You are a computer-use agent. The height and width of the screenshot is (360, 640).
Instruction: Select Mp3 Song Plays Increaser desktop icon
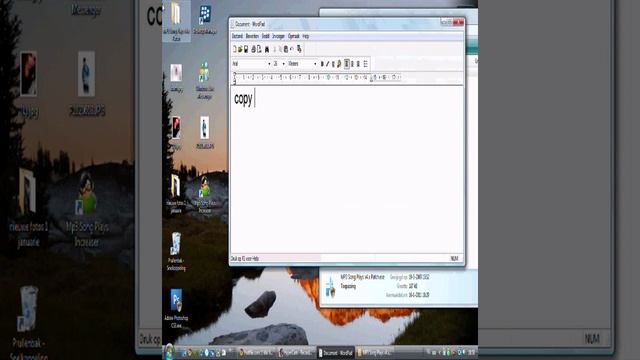coord(204,195)
